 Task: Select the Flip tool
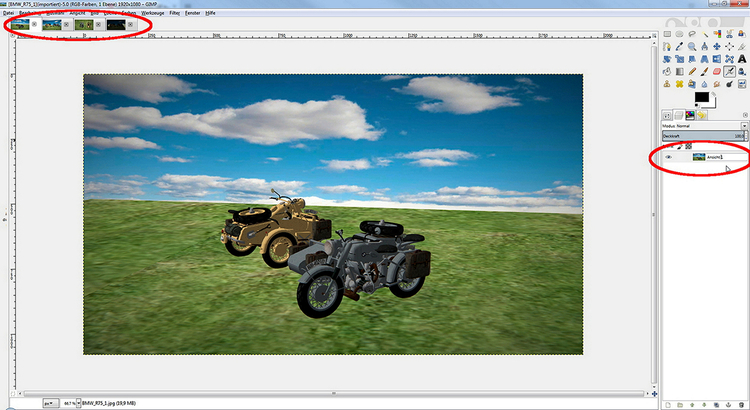point(717,59)
